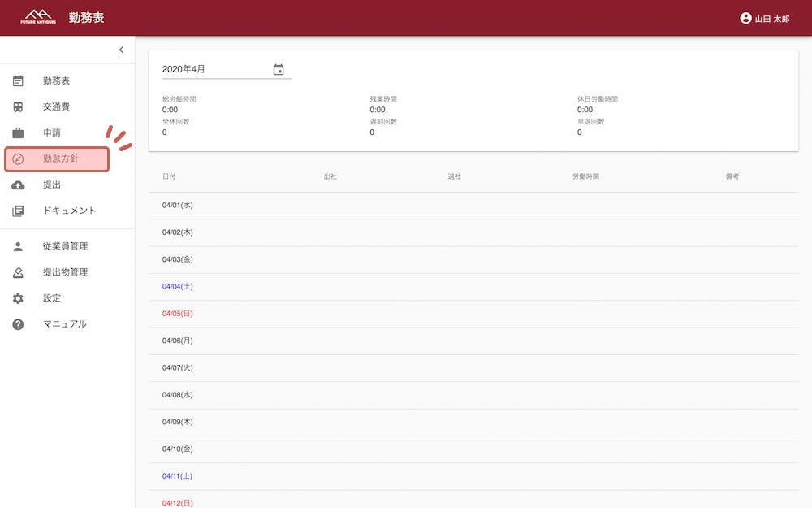Click the Future Antiques logo

[38, 17]
